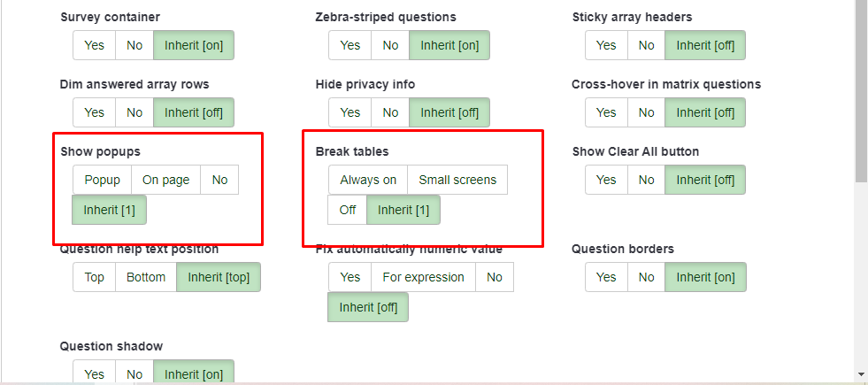Image resolution: width=868 pixels, height=385 pixels.
Task: Select Popup under Show popups
Action: [x=102, y=180]
